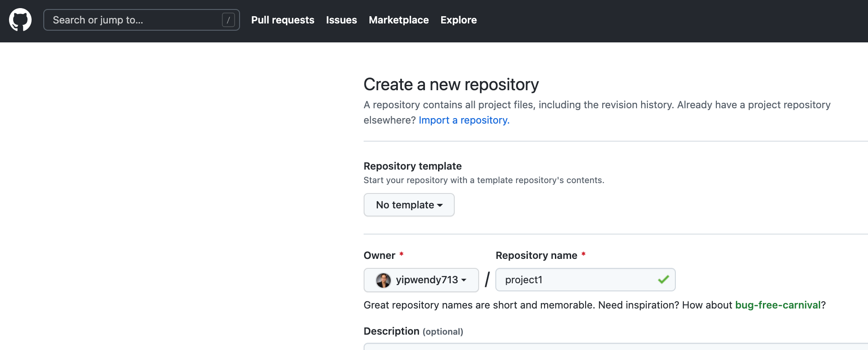Click the owner avatar thumbnail
Viewport: 868px width, 350px height.
point(383,280)
